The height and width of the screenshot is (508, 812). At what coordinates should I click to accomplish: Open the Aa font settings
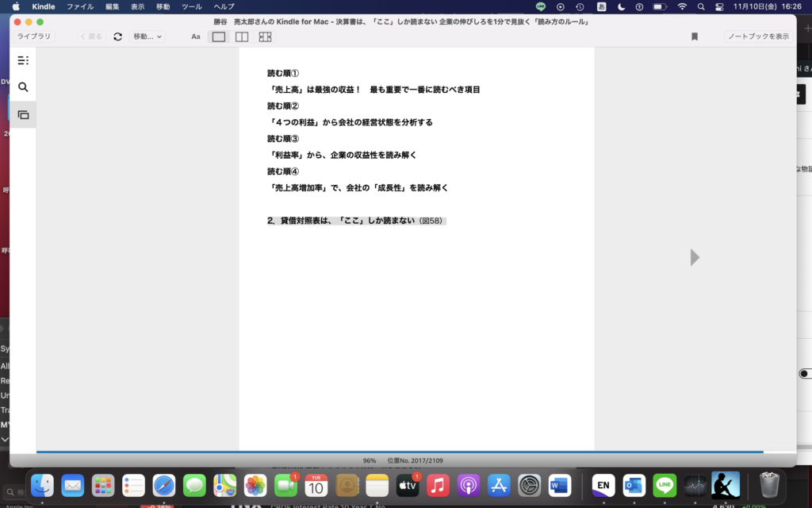click(x=196, y=37)
